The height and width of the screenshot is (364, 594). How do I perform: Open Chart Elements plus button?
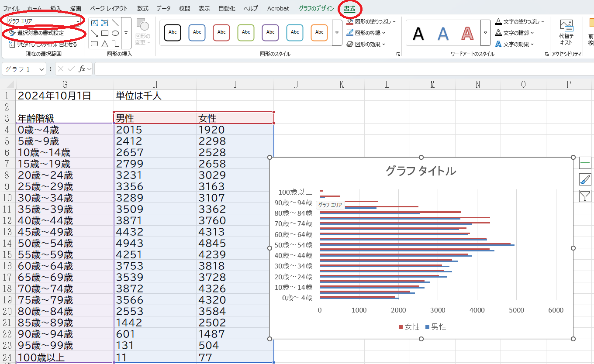click(585, 163)
